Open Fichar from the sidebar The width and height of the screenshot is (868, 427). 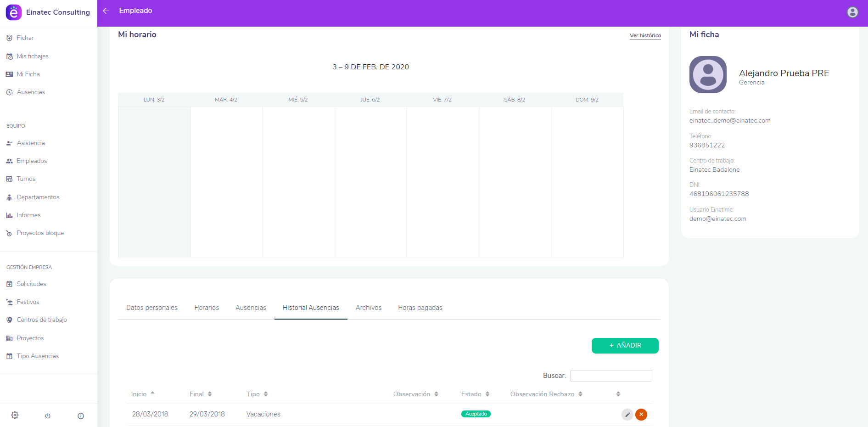[x=25, y=38]
